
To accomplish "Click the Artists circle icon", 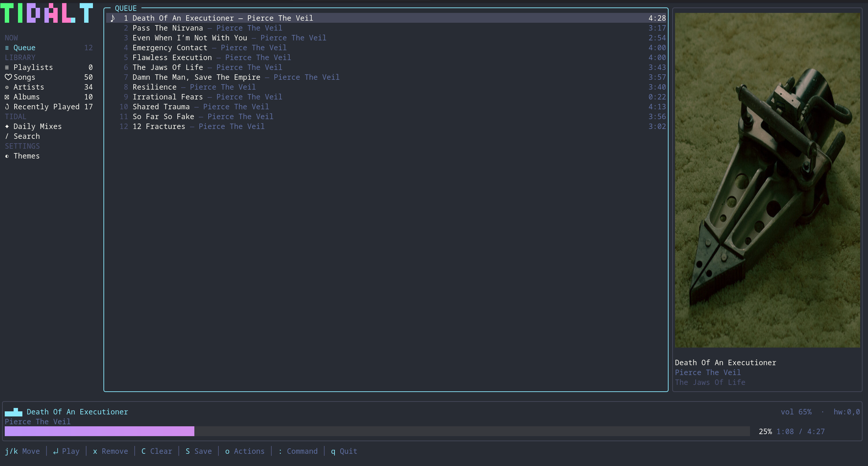I will coord(7,87).
